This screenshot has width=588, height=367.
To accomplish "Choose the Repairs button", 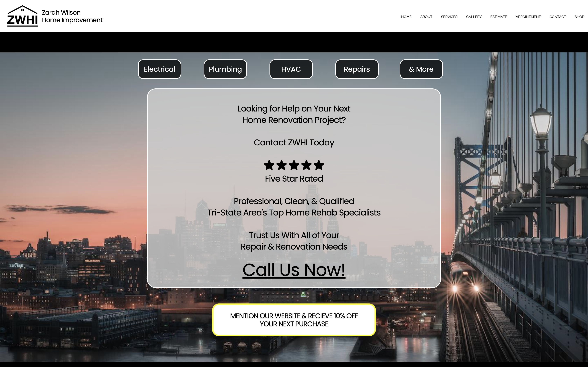I will [x=357, y=69].
